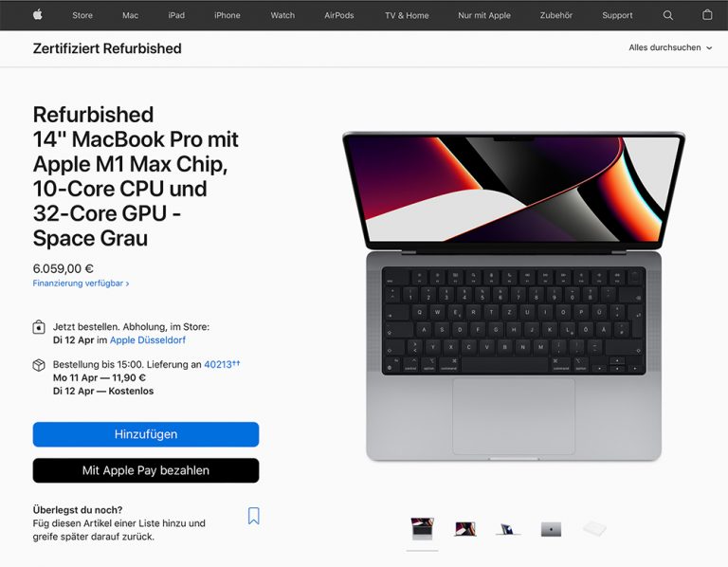Go to the iPhone menu item

pyautogui.click(x=227, y=15)
